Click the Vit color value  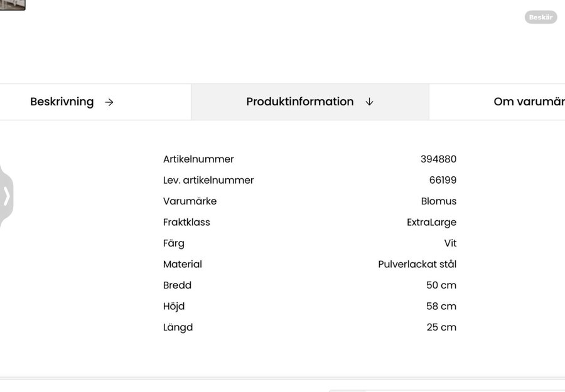pyautogui.click(x=450, y=243)
